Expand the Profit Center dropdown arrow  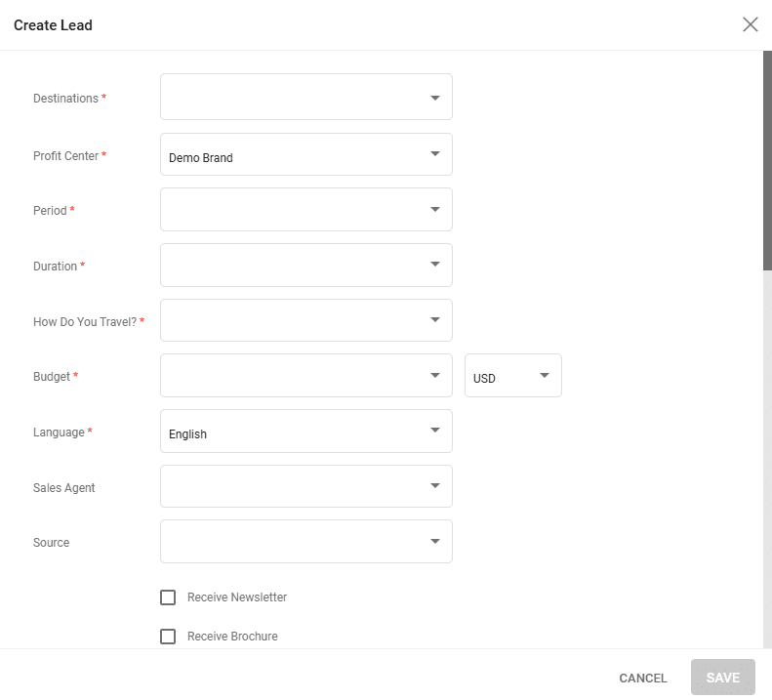434,154
